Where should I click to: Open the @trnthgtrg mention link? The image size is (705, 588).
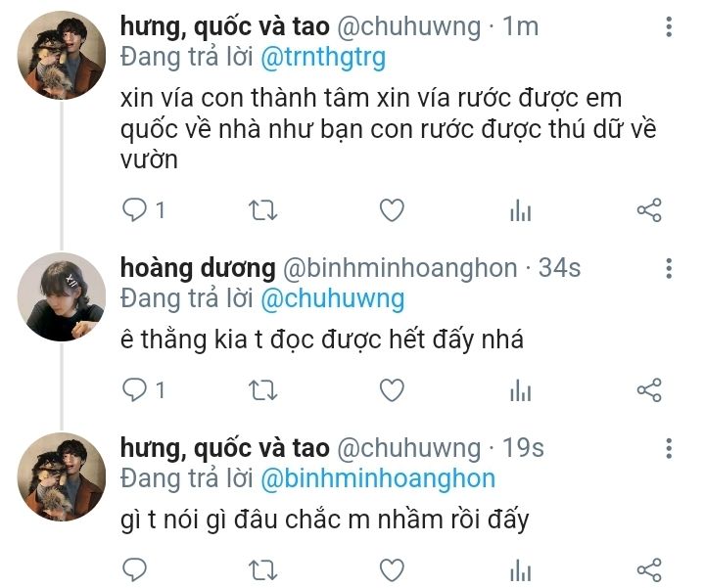[x=323, y=58]
